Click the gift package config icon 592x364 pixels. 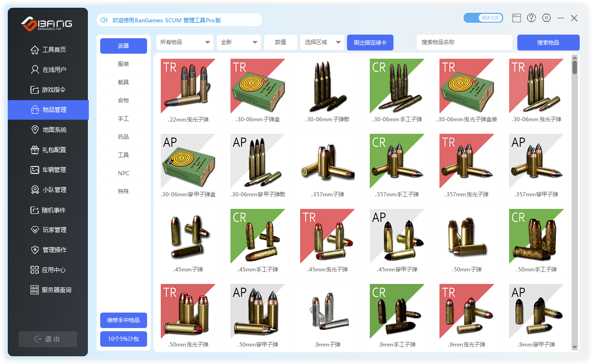[35, 150]
